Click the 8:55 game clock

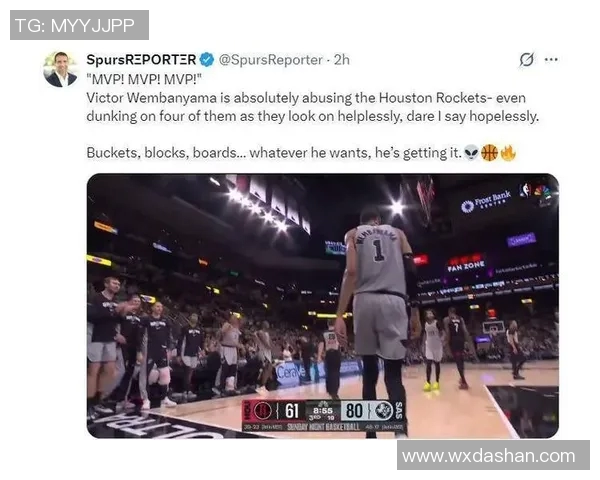point(323,410)
